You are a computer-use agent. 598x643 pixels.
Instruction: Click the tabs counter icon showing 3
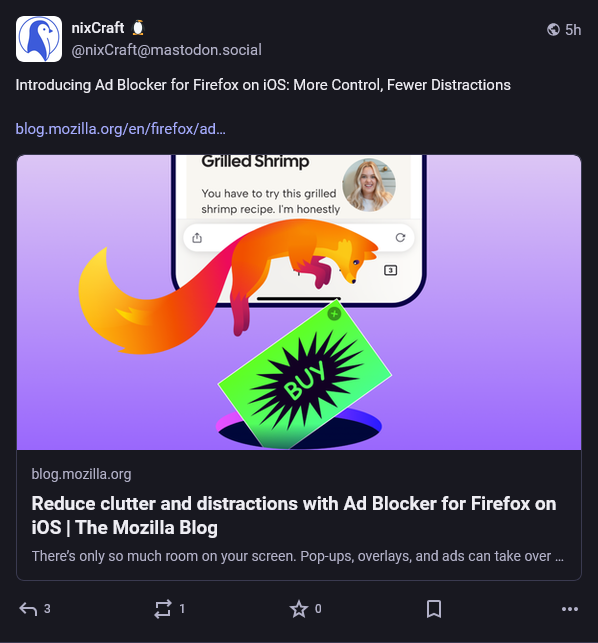390,270
